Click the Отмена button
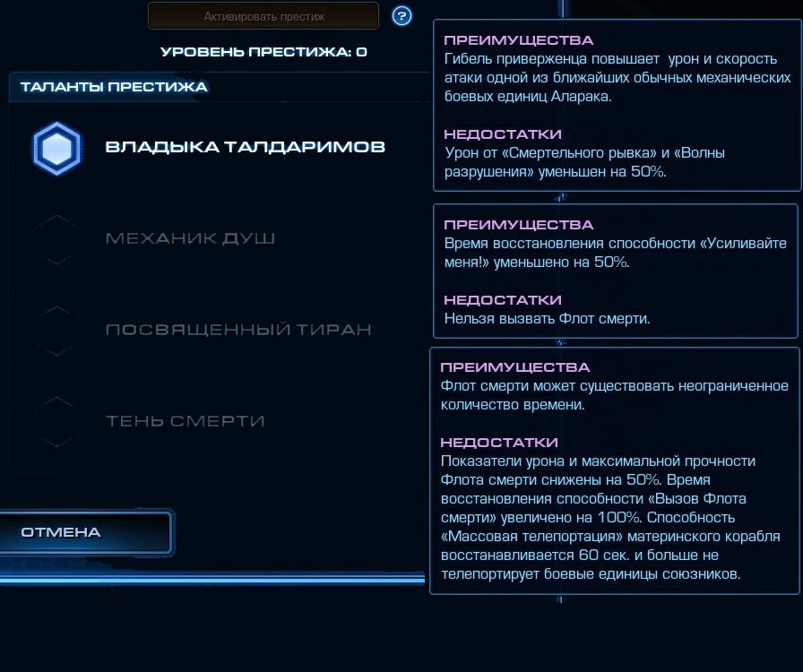Viewport: 803px width, 672px height. pyautogui.click(x=85, y=532)
